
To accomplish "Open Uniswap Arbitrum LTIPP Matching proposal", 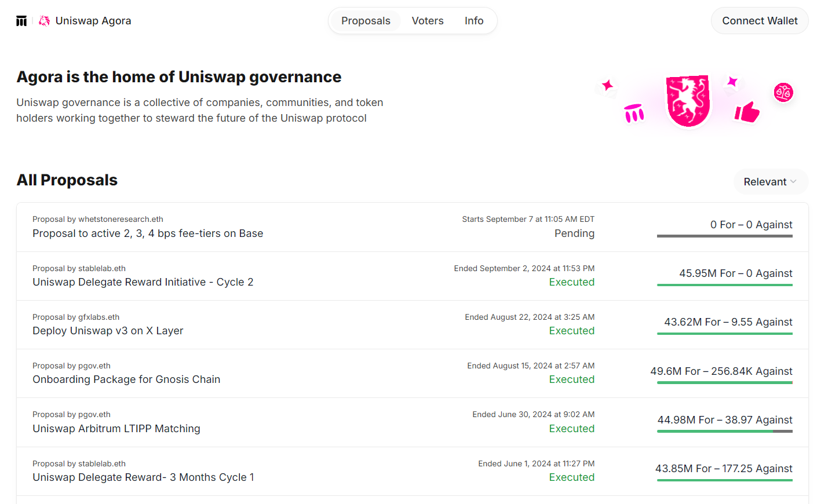I will (x=116, y=429).
